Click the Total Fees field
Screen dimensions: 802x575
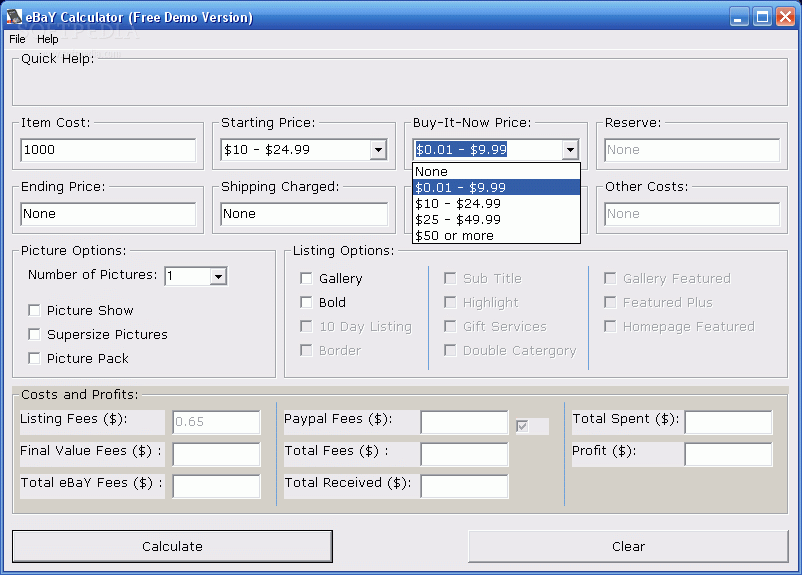click(x=464, y=454)
